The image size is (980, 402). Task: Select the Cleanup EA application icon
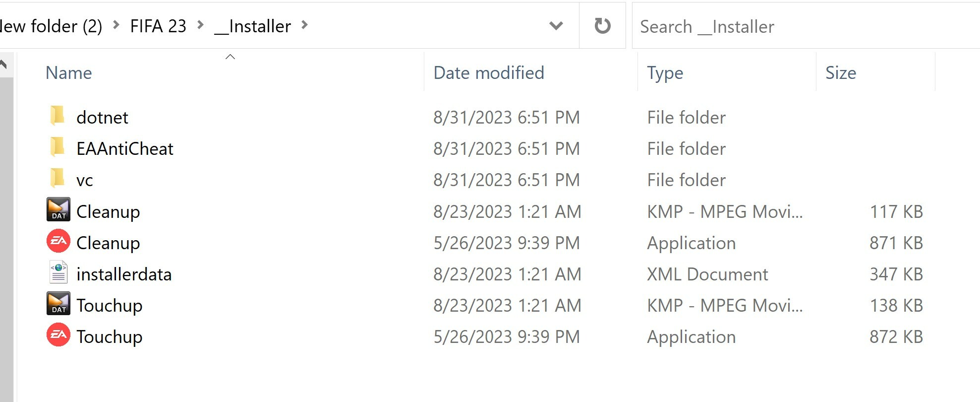(58, 241)
